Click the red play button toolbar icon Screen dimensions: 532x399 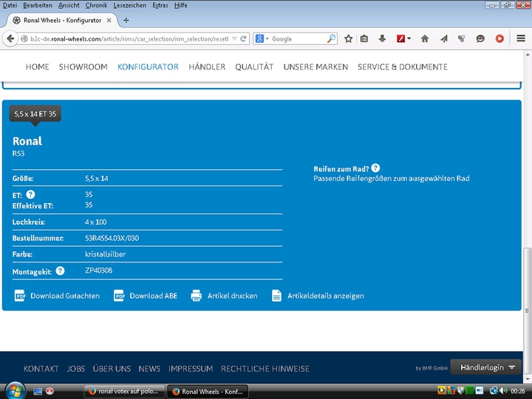point(499,38)
